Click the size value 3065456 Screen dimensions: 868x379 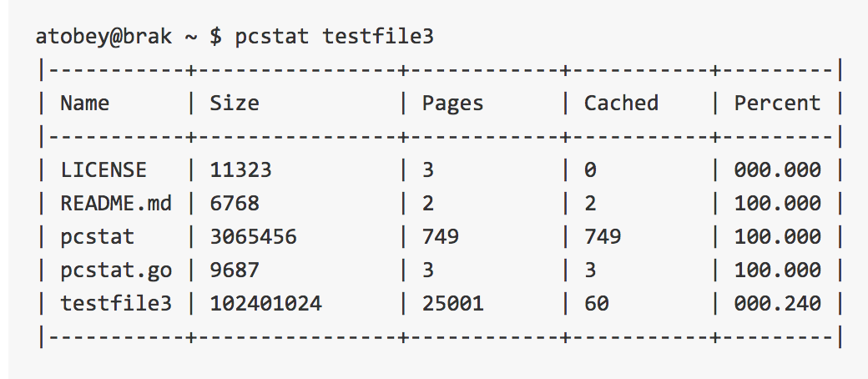[x=253, y=237]
